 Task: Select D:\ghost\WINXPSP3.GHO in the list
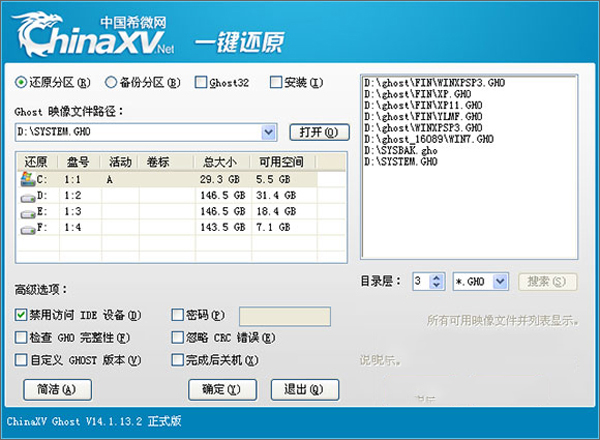click(423, 128)
